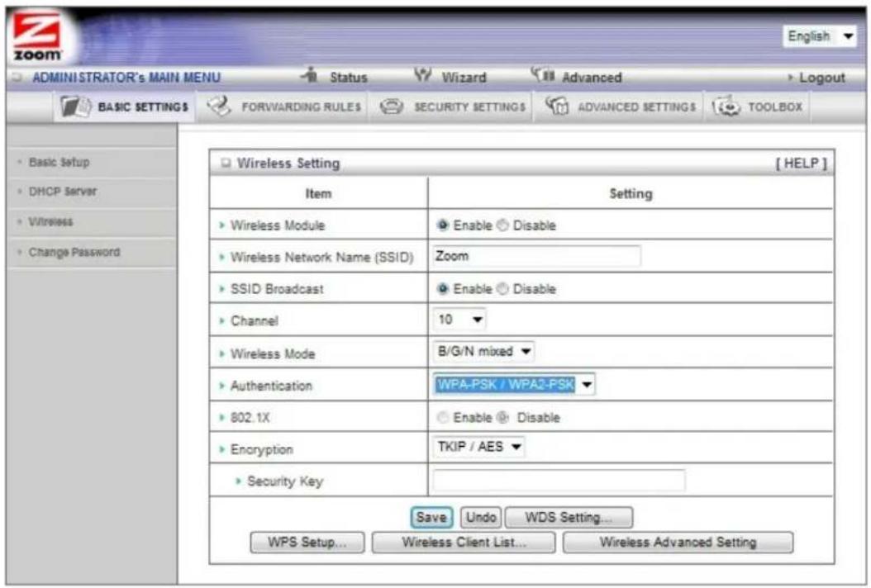Screen dimensions: 871x588
Task: Click the Advanced Settings icon
Action: 557,106
